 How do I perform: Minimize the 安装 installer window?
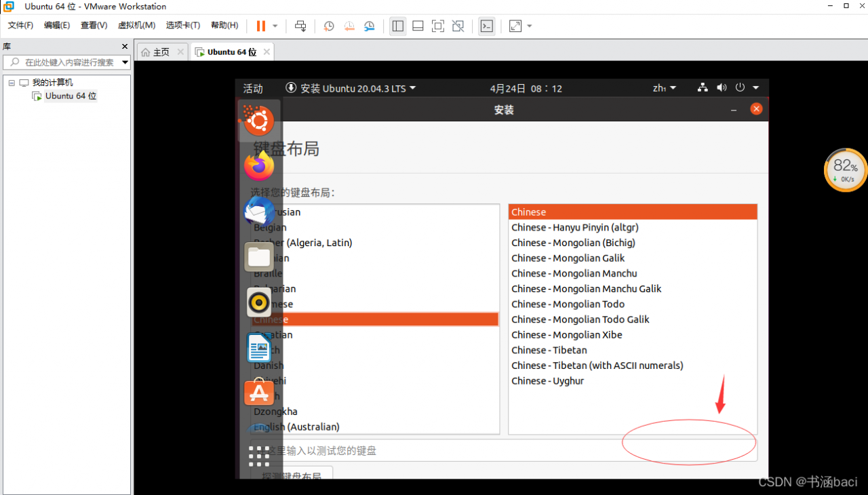(734, 109)
